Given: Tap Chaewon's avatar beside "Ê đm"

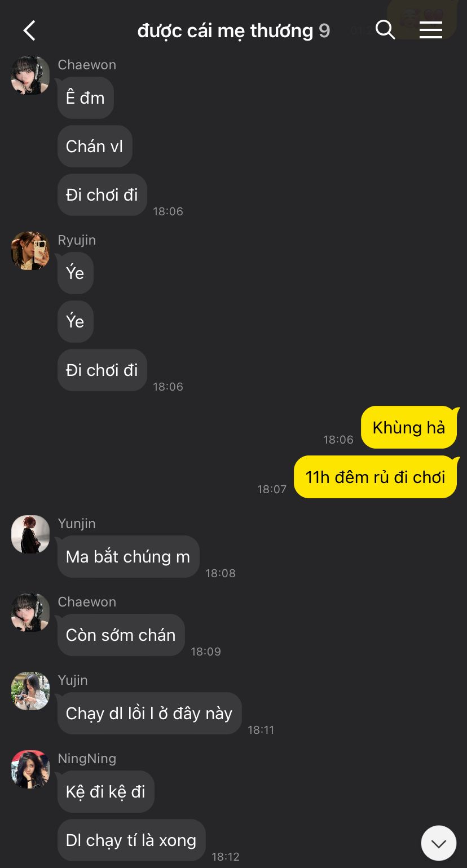Looking at the screenshot, I should (30, 75).
